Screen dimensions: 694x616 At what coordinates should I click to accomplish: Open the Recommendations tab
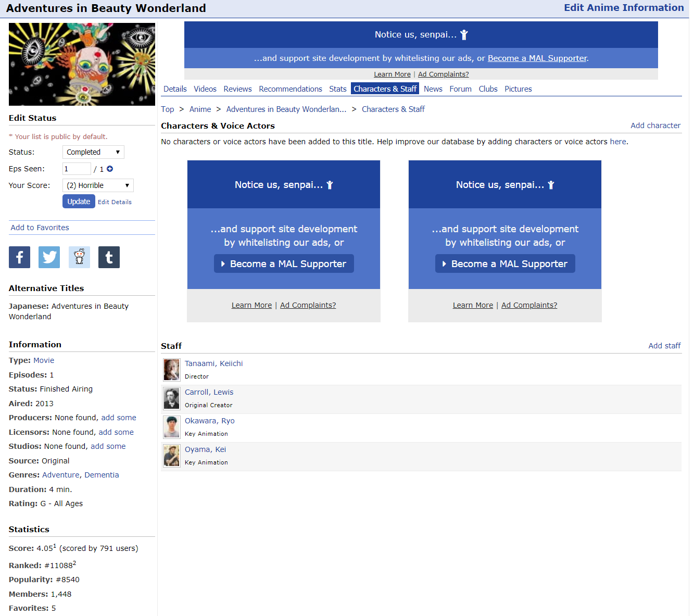coord(291,89)
